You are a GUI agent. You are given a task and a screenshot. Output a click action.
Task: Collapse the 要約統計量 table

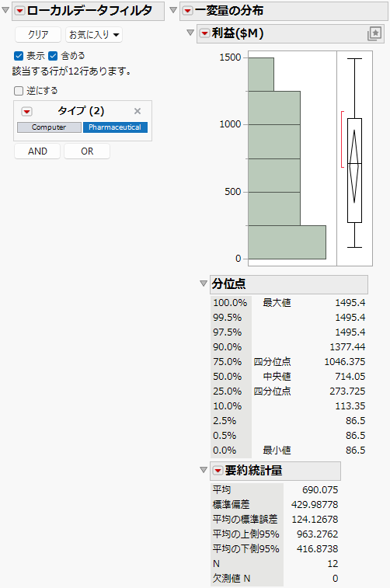pyautogui.click(x=204, y=470)
